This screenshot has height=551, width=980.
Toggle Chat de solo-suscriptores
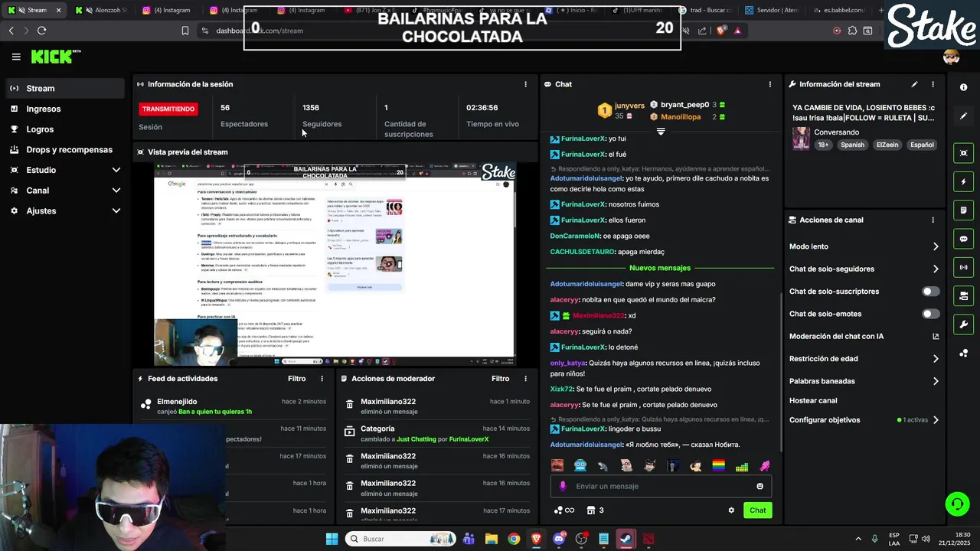tap(930, 292)
